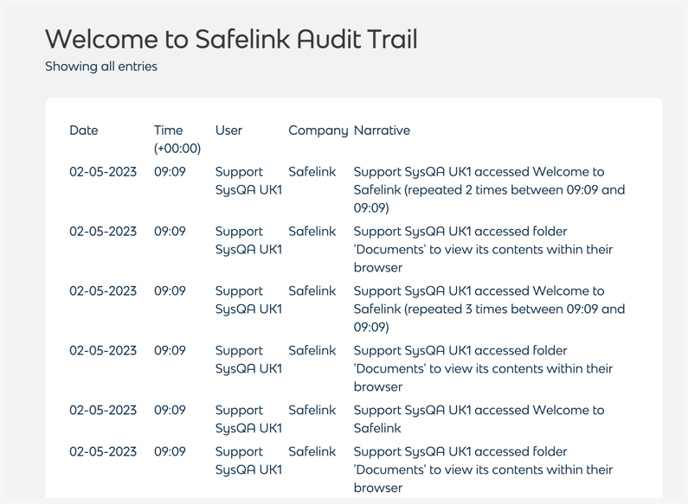Click the fourth row's 09:09 time cell
Viewport: 688px width, 504px height.
(x=170, y=350)
